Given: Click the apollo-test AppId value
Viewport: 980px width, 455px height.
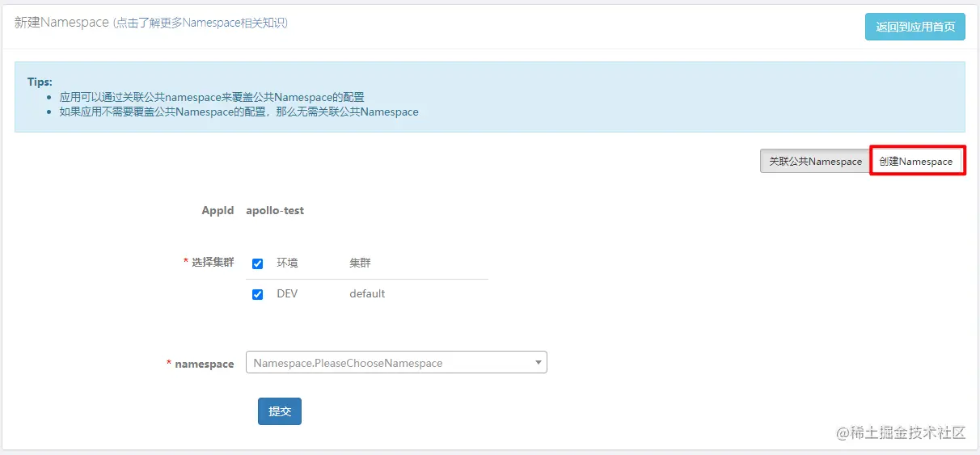Looking at the screenshot, I should tap(275, 210).
